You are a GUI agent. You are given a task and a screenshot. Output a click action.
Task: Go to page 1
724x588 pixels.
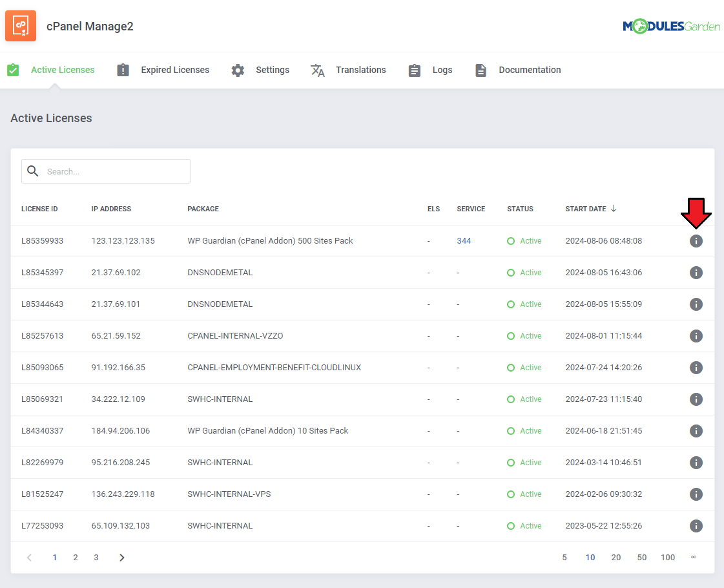pos(54,558)
